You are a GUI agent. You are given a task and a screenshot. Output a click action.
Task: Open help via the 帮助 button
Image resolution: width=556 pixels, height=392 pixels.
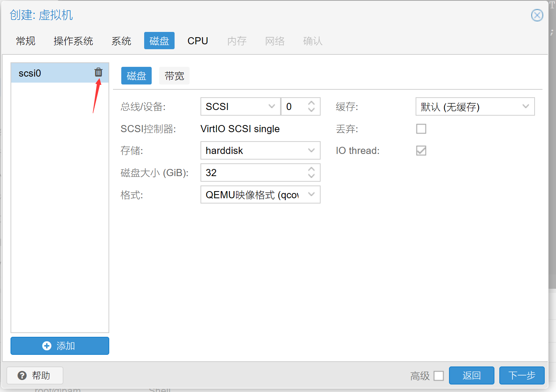tap(35, 375)
